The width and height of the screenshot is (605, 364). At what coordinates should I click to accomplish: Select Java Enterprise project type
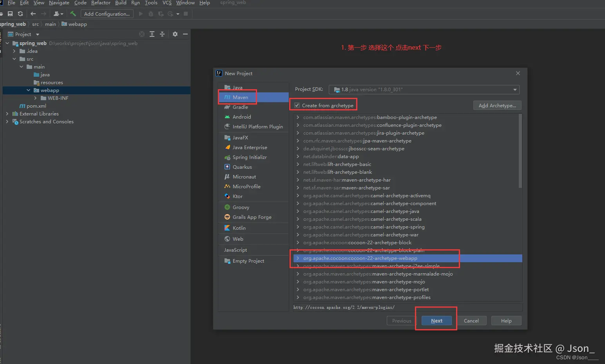(x=254, y=147)
